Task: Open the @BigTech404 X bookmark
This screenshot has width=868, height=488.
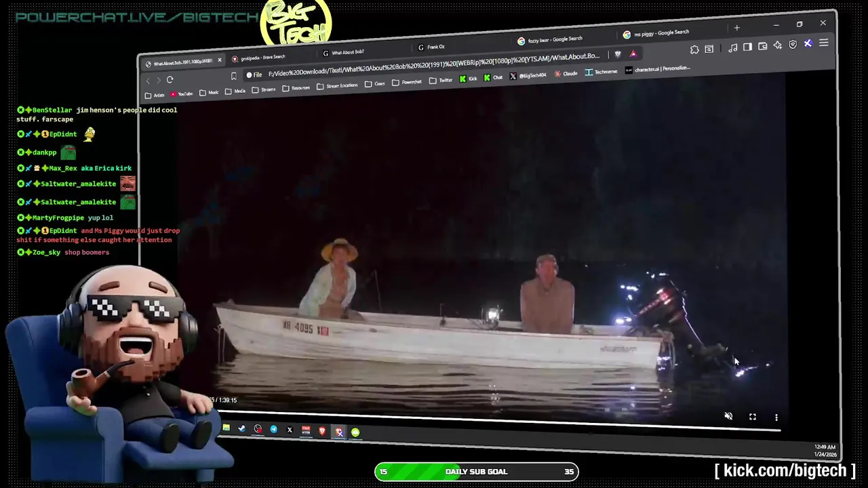Action: click(528, 75)
